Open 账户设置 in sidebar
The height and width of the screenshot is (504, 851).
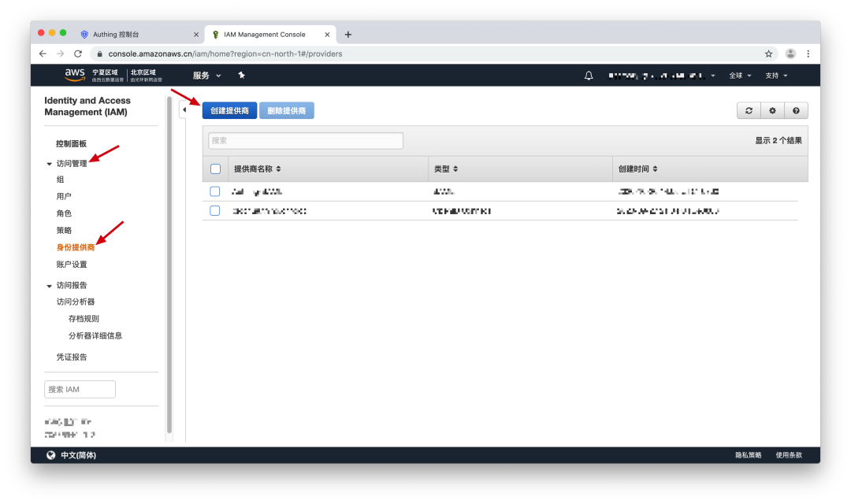click(x=72, y=265)
